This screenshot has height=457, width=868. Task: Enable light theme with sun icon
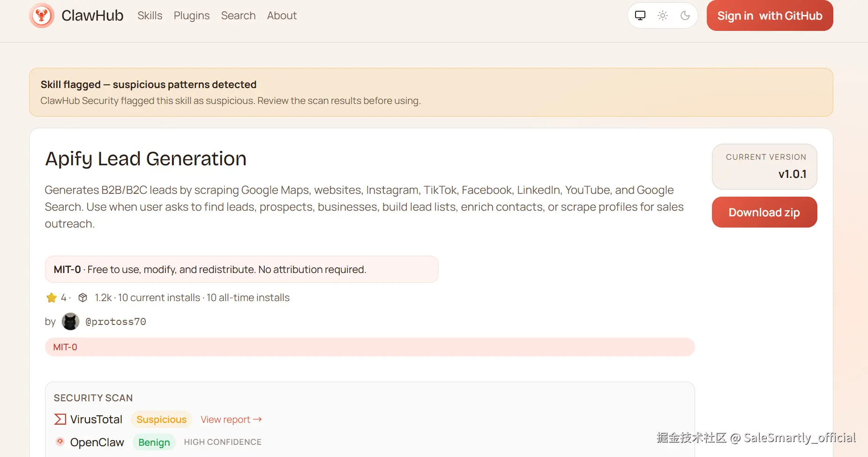click(x=662, y=15)
